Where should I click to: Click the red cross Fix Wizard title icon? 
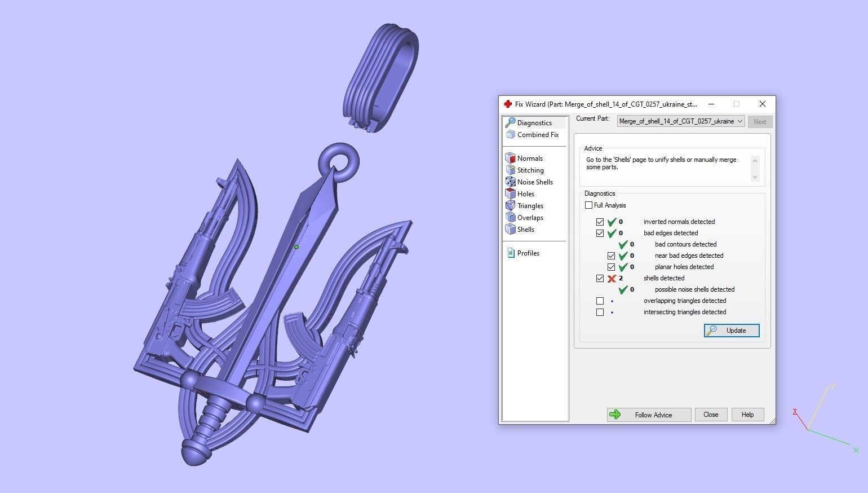tap(507, 104)
